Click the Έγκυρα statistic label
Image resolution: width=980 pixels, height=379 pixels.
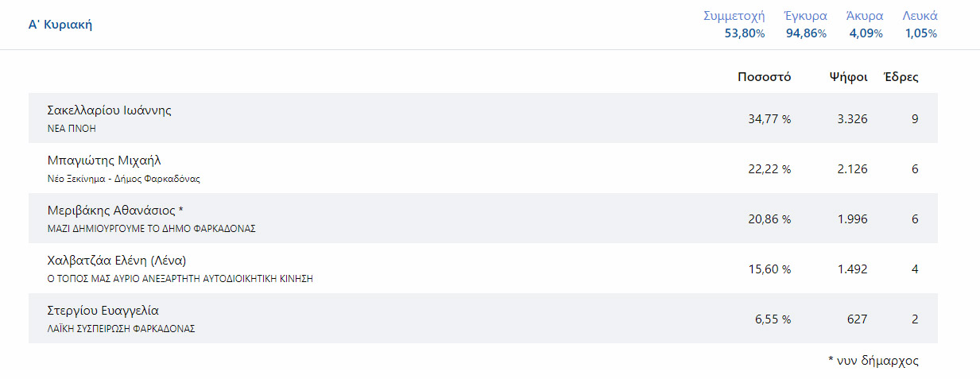[806, 16]
